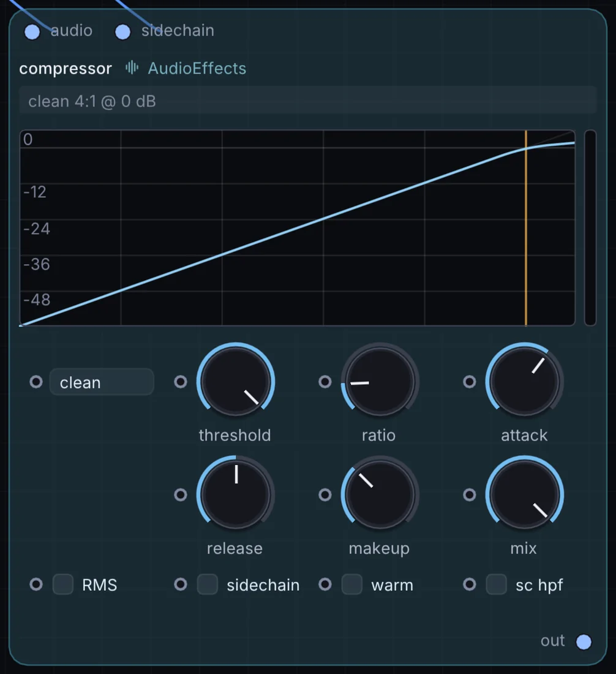Click the release knob
Image resolution: width=616 pixels, height=674 pixels.
click(x=236, y=494)
